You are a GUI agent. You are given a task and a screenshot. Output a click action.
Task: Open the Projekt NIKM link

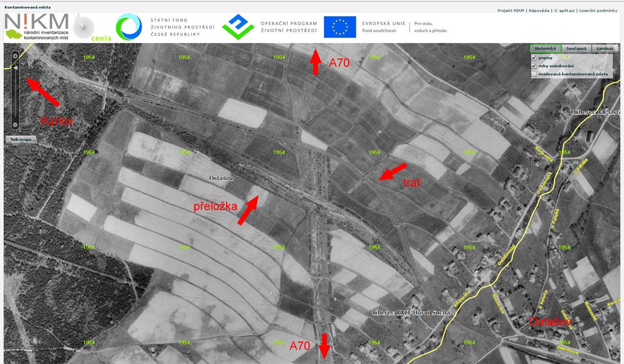(510, 10)
